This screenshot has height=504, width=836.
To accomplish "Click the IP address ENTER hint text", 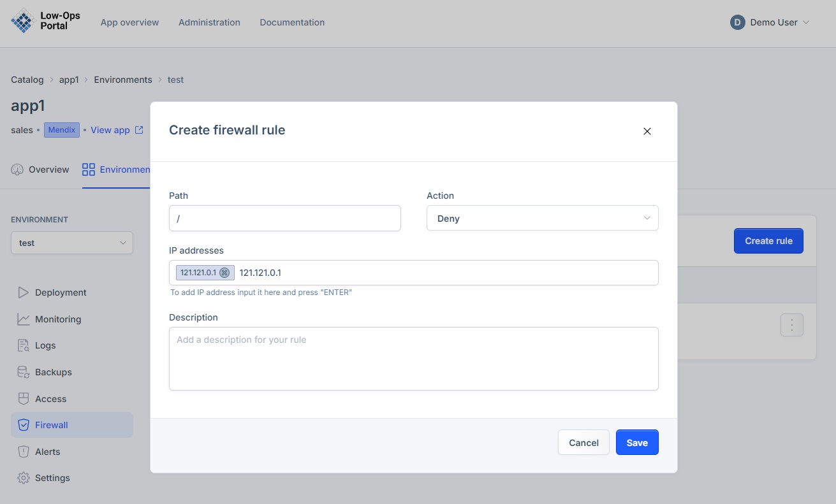I will (261, 292).
